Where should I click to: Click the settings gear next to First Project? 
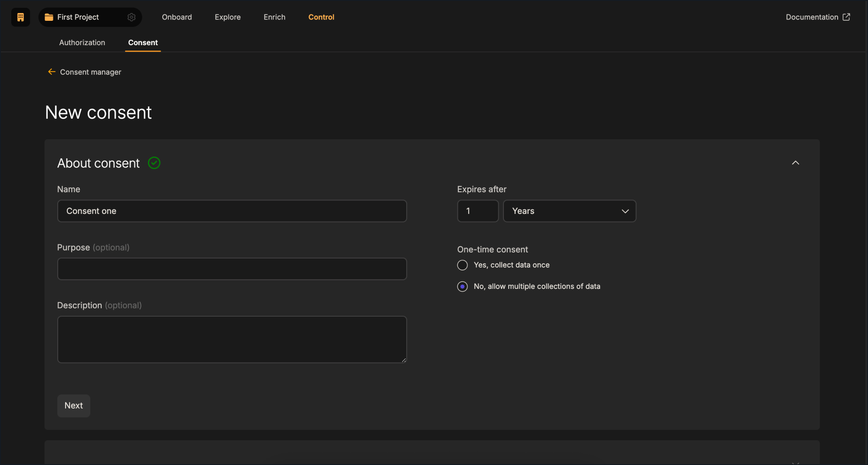(132, 17)
